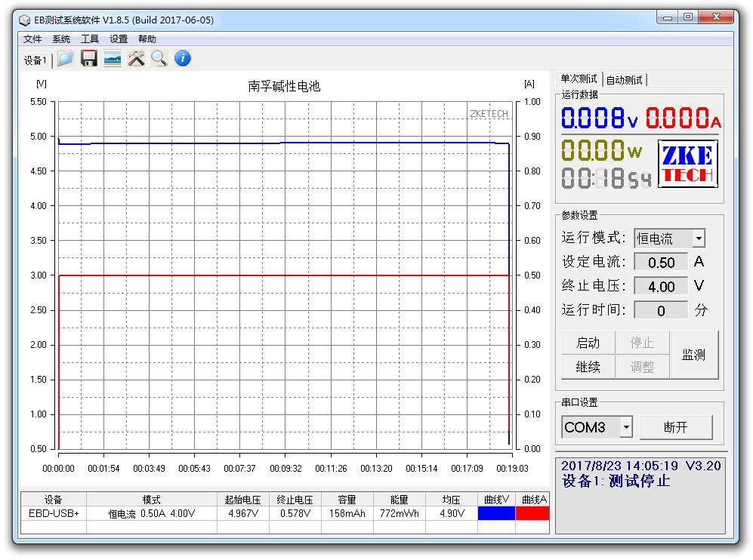This screenshot has width=753, height=560.
Task: Open the 工具 menu
Action: click(x=90, y=39)
